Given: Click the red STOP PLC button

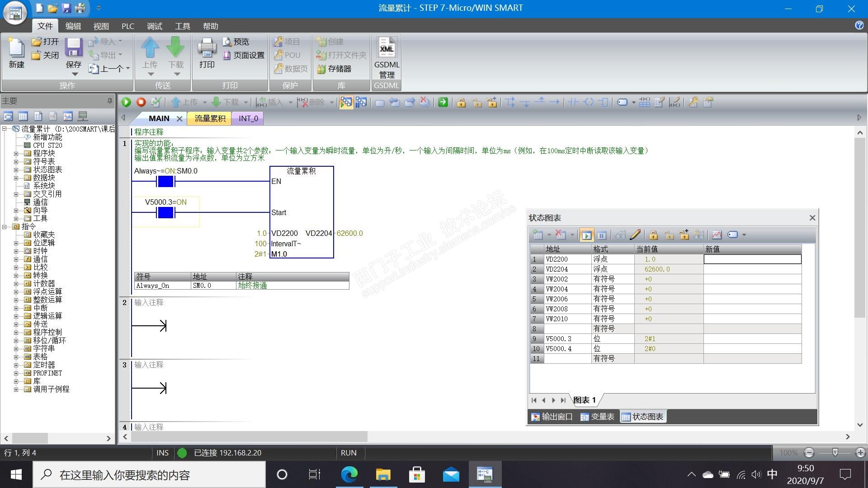Looking at the screenshot, I should pyautogui.click(x=141, y=103).
